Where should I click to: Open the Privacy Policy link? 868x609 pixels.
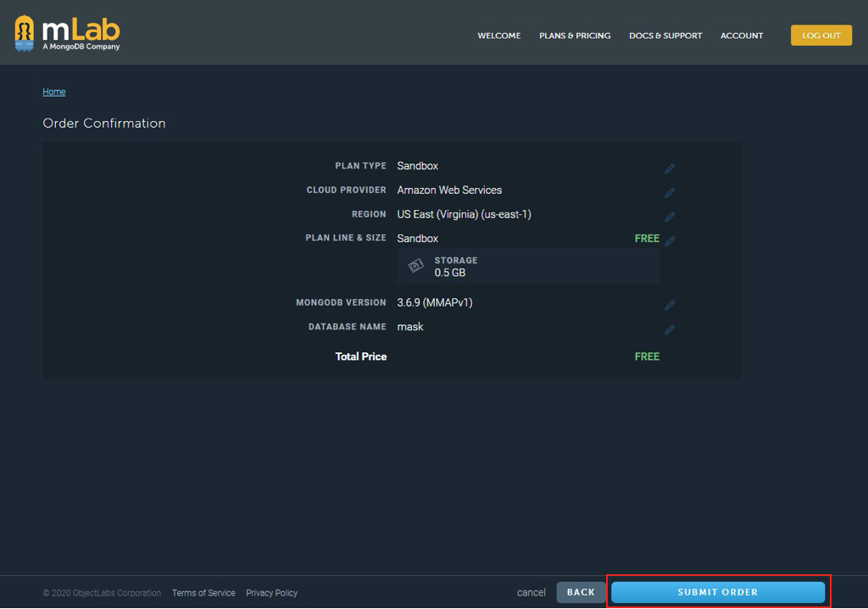coord(271,593)
